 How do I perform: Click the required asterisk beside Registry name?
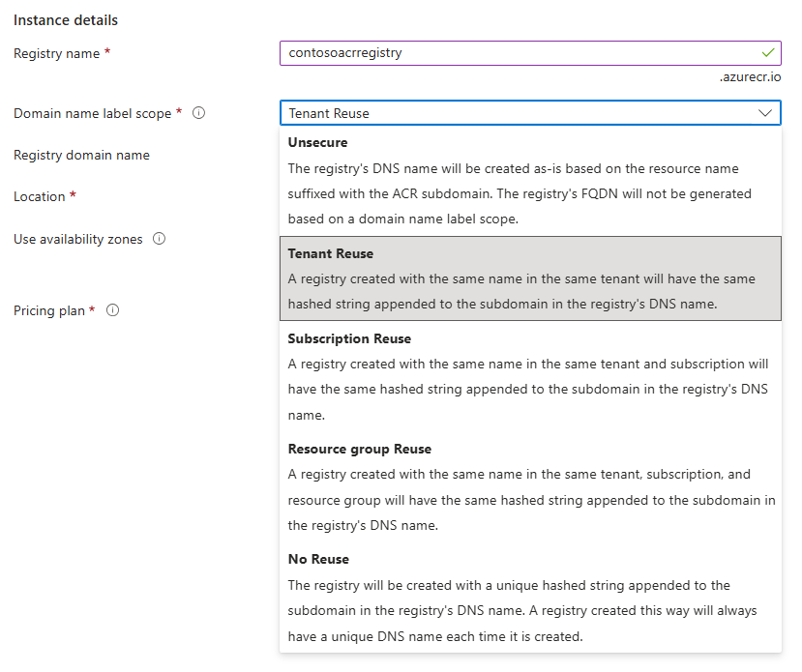point(106,54)
